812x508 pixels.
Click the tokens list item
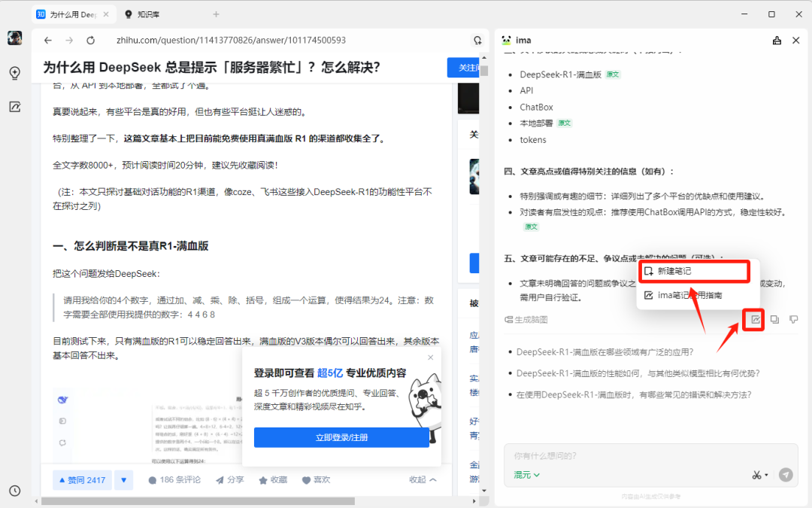pos(533,139)
